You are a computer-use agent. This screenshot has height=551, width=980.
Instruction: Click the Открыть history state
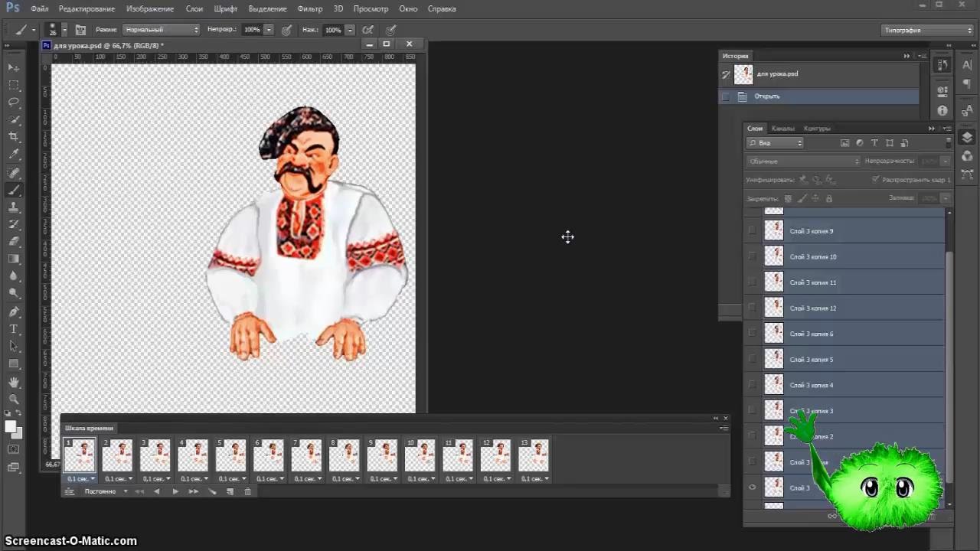coord(766,96)
